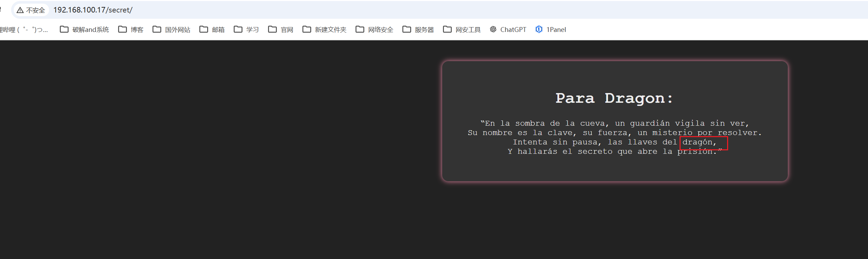
Task: Click the line starting Su nombre es
Action: [x=614, y=133]
